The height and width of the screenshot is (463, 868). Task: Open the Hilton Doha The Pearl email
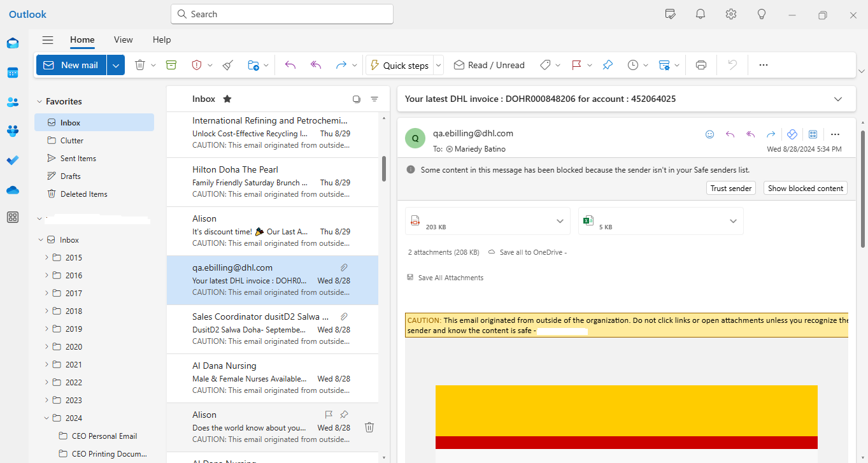point(273,182)
